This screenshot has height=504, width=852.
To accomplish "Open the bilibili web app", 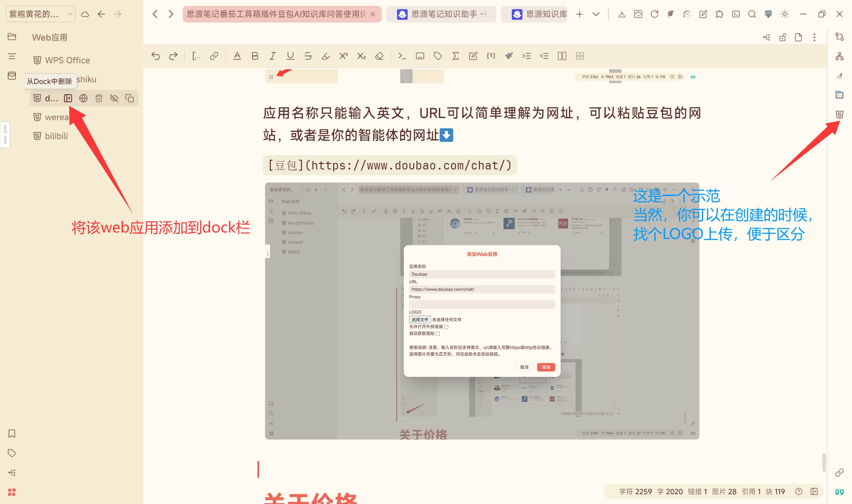I will [57, 136].
